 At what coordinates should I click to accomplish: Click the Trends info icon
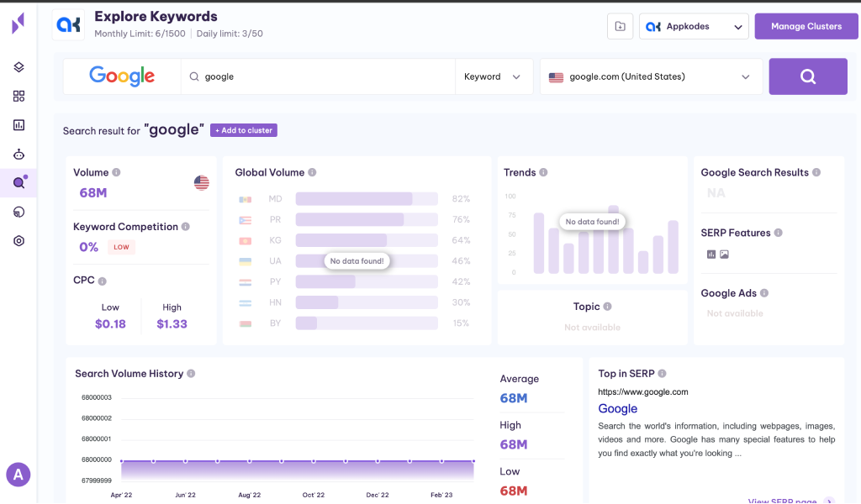tap(543, 172)
